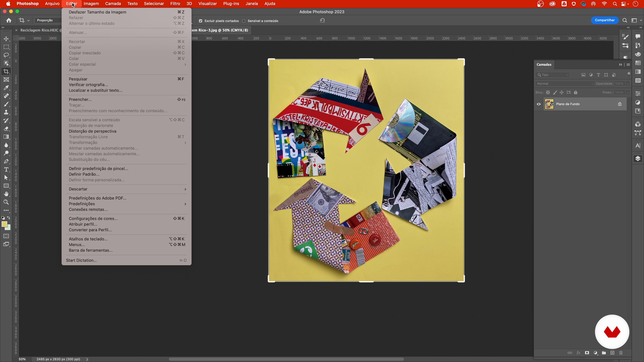Screen dimensions: 644x362
Task: Select the Eraser tool
Action: (6, 129)
